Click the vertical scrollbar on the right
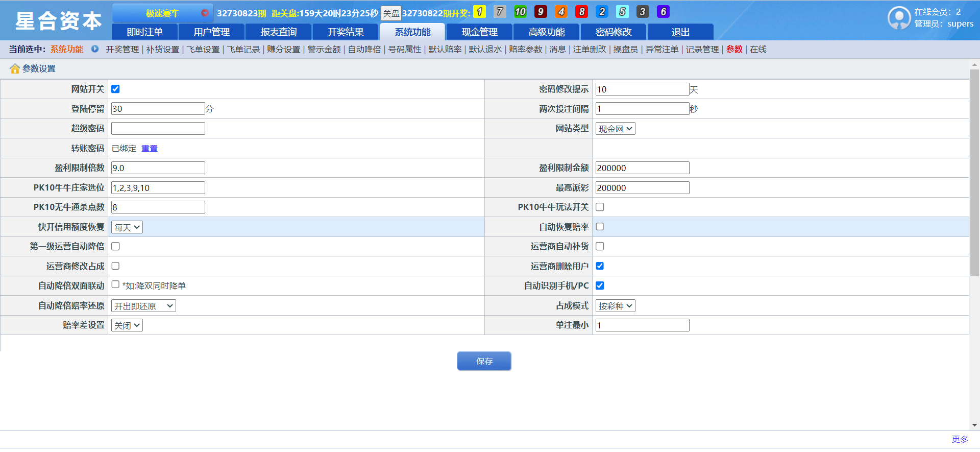980x452 pixels. pos(974,173)
